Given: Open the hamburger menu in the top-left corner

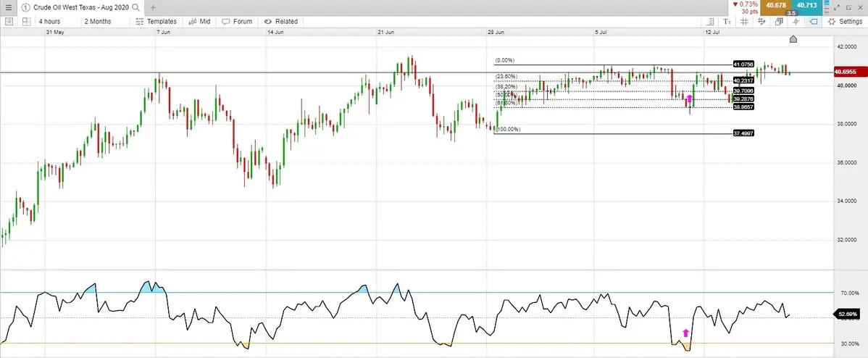Looking at the screenshot, I should pos(7,7).
